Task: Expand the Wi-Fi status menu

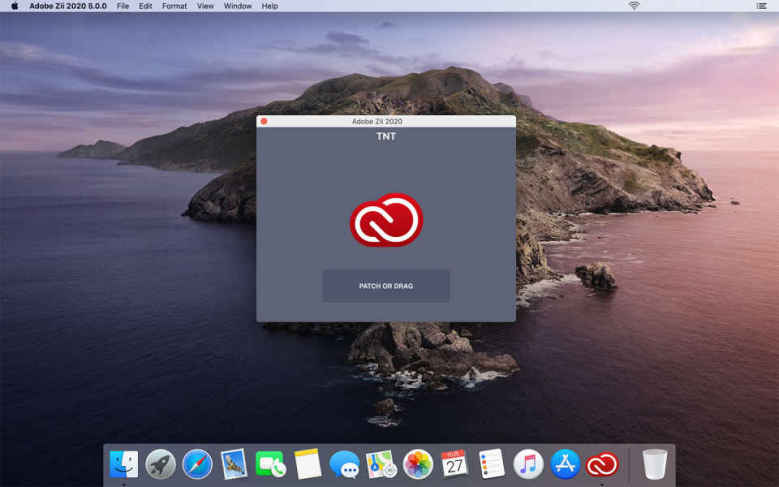Action: pos(633,6)
